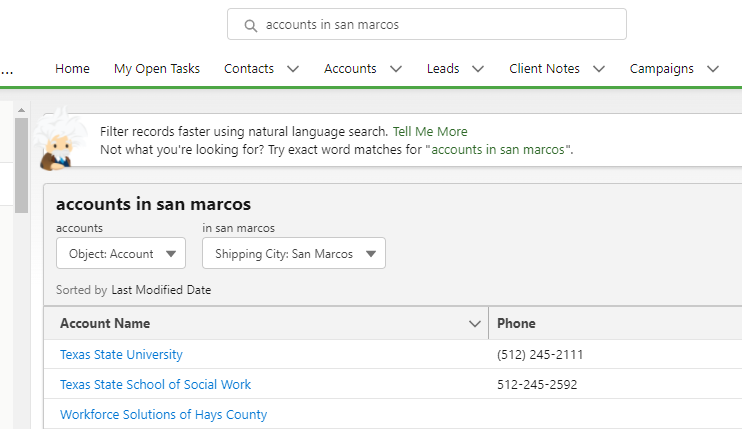Switch to My Open Tasks tab
Screen dimensions: 742x429
(x=157, y=69)
